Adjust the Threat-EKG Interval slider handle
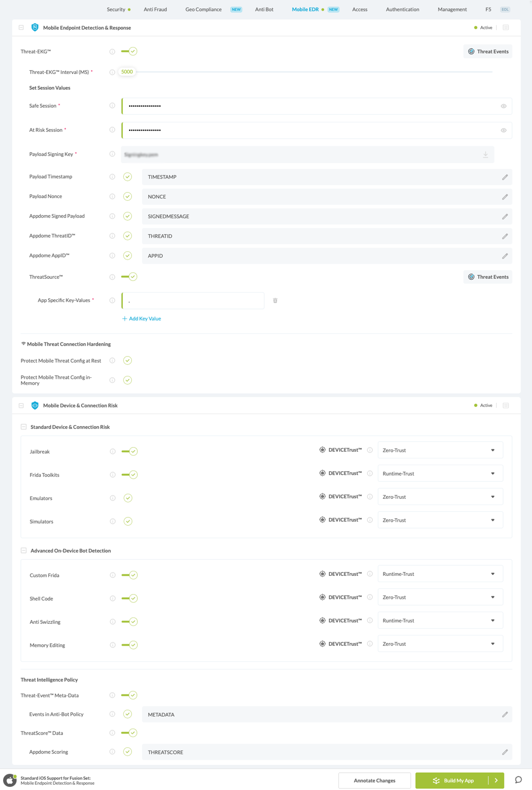 coord(127,72)
